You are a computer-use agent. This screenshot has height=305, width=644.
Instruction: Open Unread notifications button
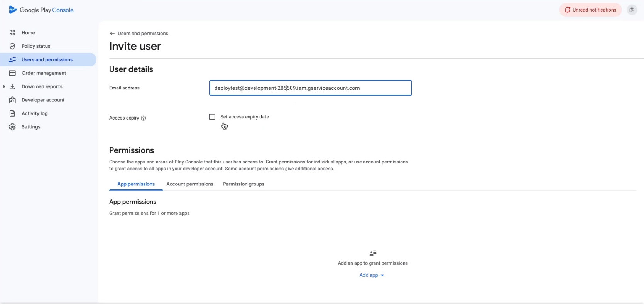(x=590, y=10)
